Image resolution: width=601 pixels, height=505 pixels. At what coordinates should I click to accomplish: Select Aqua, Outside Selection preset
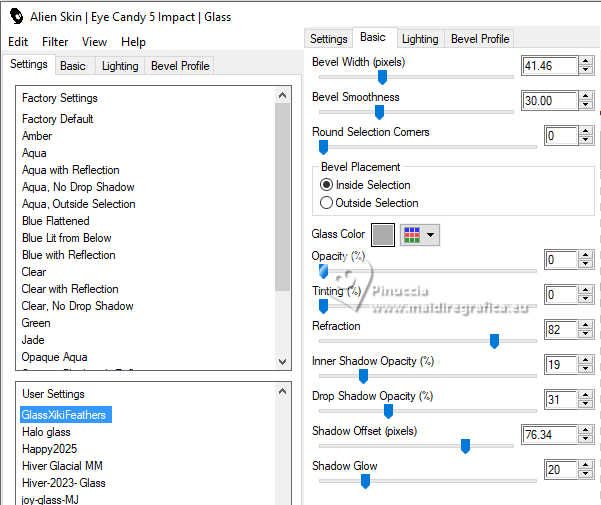[79, 204]
